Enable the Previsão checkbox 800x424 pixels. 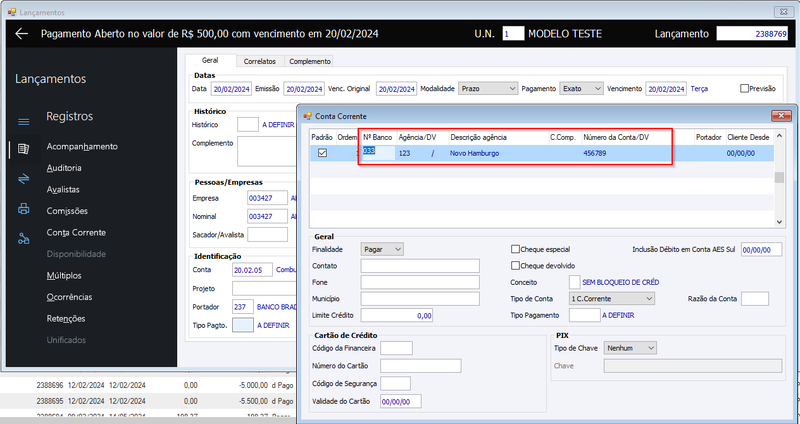point(744,88)
